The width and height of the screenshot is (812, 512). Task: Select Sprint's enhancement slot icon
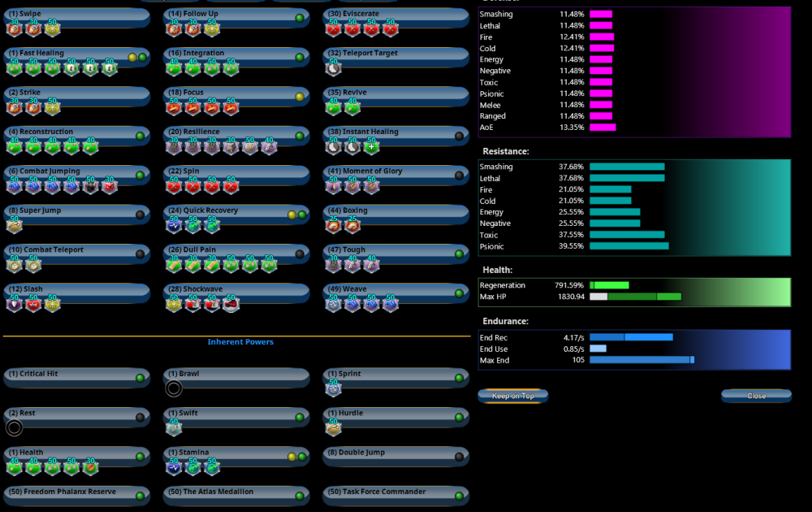click(333, 388)
